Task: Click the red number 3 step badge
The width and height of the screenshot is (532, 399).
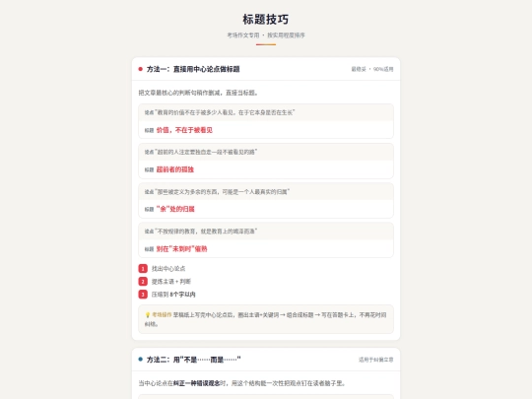Action: (143, 295)
